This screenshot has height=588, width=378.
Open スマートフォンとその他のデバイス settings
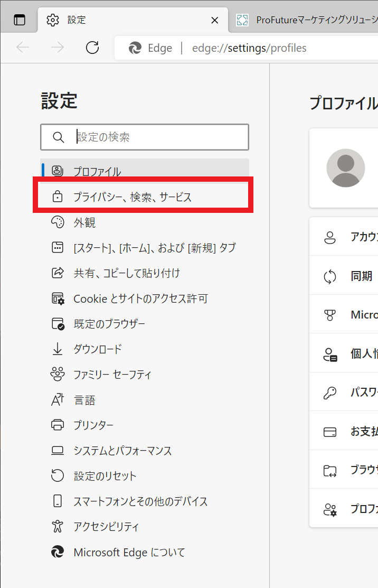tap(145, 501)
